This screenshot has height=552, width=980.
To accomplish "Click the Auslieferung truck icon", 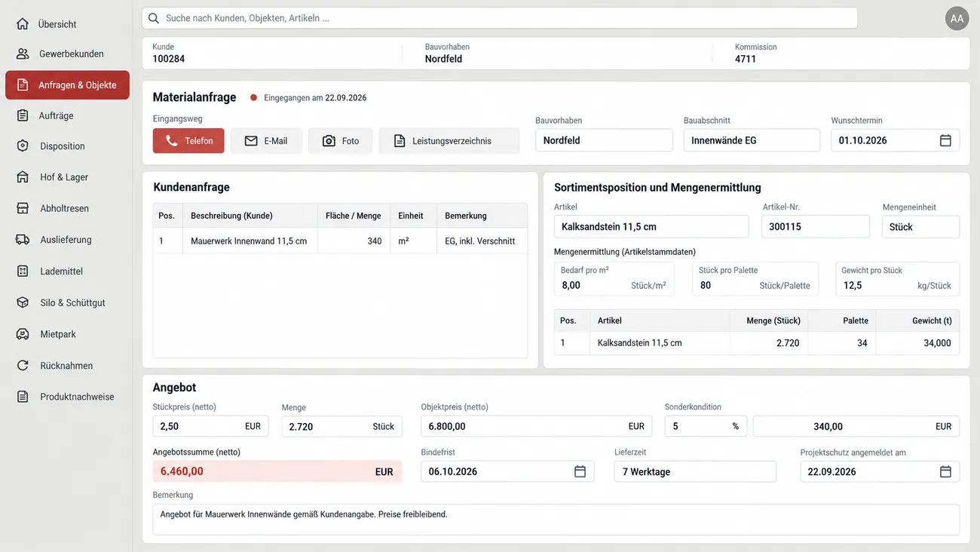I will tap(23, 240).
